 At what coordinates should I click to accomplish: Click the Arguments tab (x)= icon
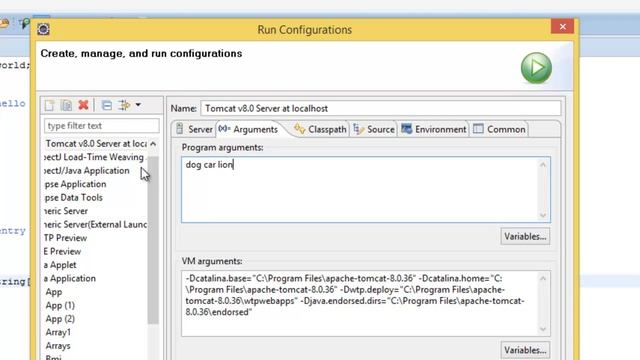[x=224, y=129]
